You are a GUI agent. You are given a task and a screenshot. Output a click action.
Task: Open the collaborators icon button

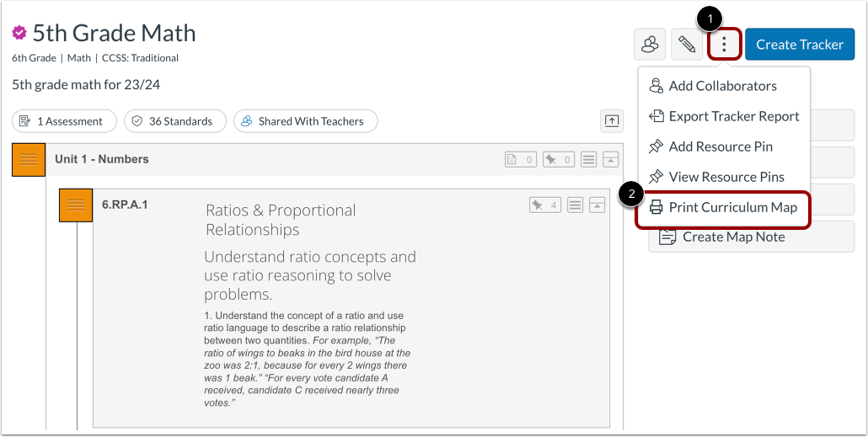coord(650,45)
